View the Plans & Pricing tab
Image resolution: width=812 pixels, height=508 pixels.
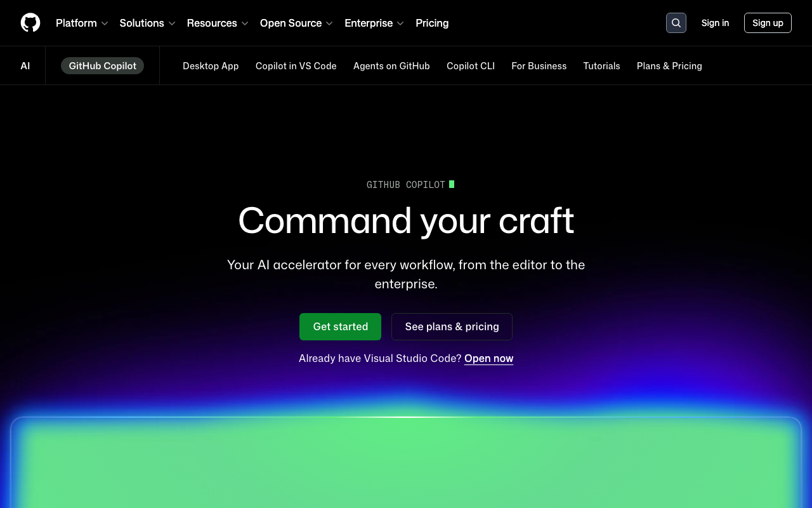(x=669, y=66)
